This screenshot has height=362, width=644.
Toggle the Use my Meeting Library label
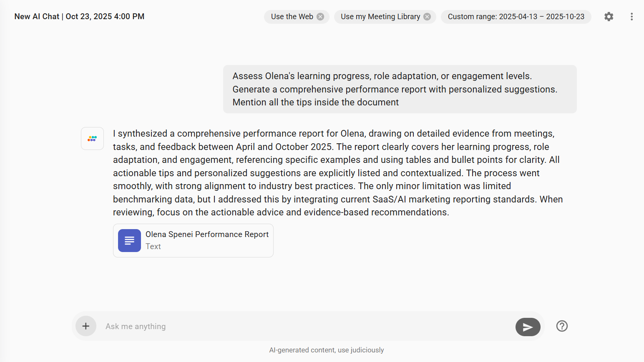coord(380,17)
